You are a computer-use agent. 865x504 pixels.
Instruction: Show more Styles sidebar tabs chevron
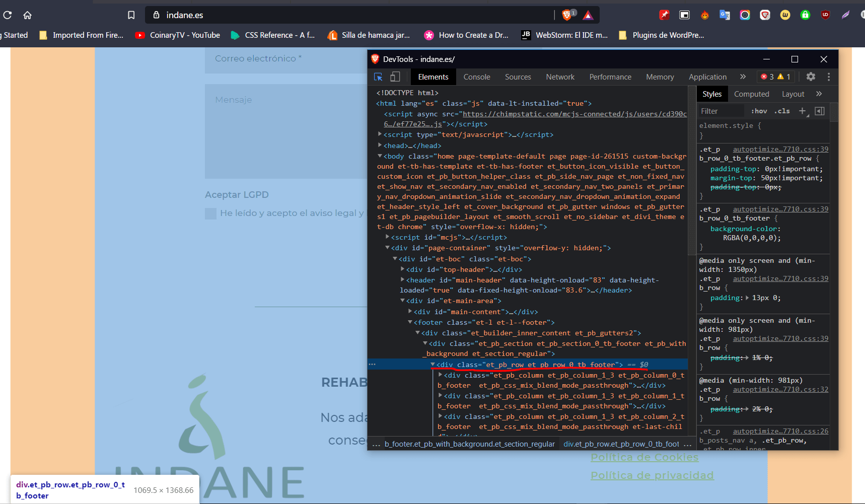click(819, 94)
